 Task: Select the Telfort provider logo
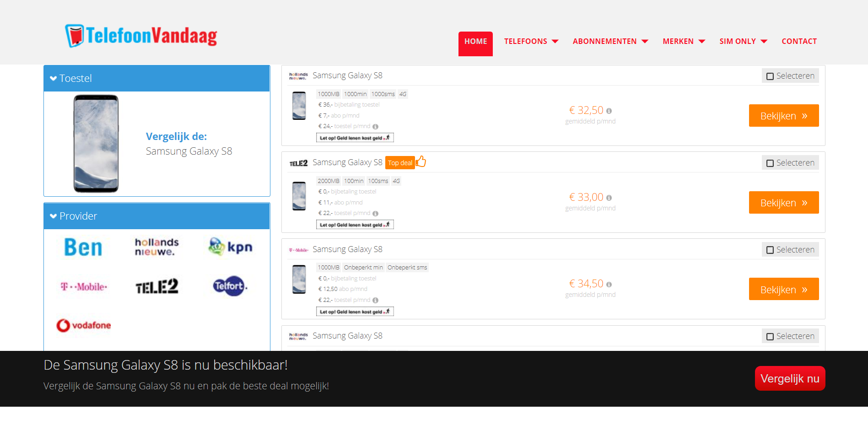[230, 286]
